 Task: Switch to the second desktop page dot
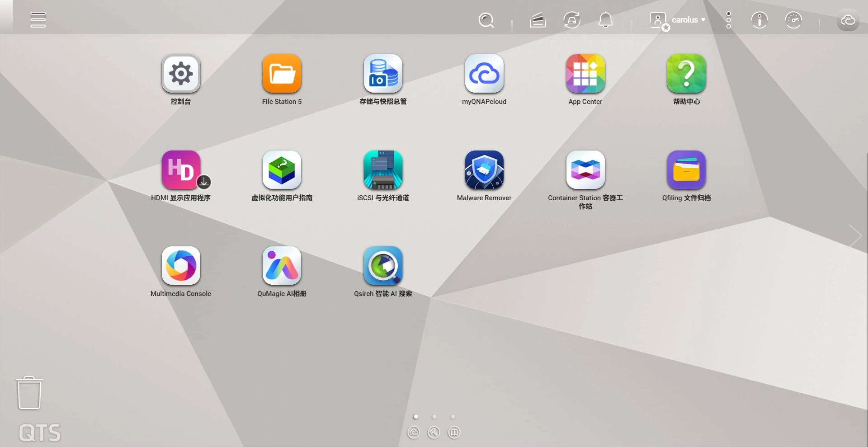434,417
